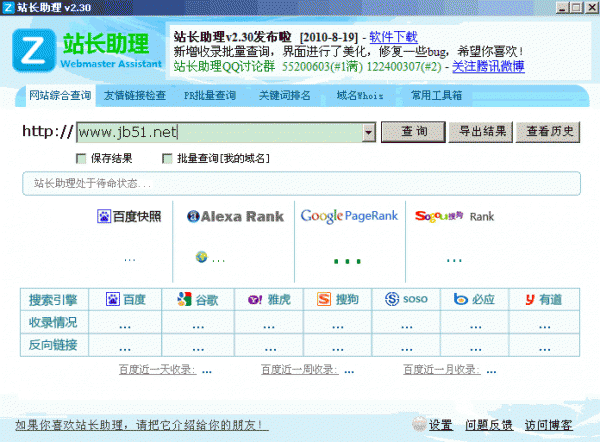The height and width of the screenshot is (442, 600).
Task: Click the QQ group number 55200603 text
Action: [306, 67]
